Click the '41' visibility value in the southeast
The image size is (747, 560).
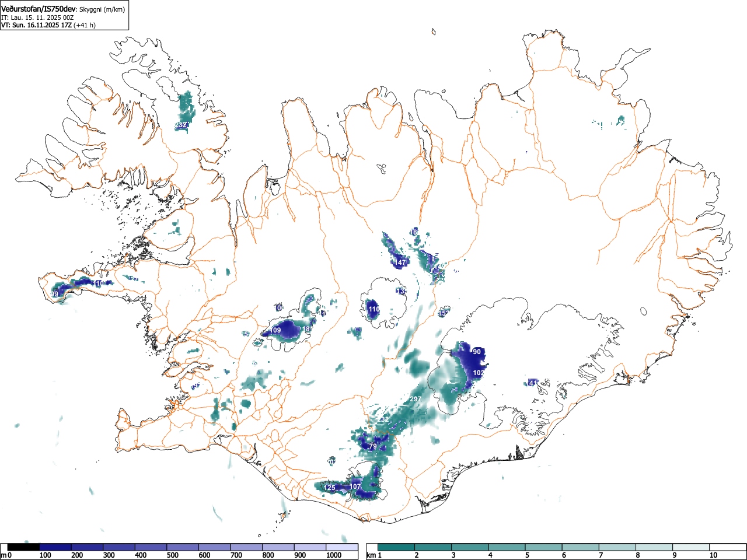tap(532, 383)
